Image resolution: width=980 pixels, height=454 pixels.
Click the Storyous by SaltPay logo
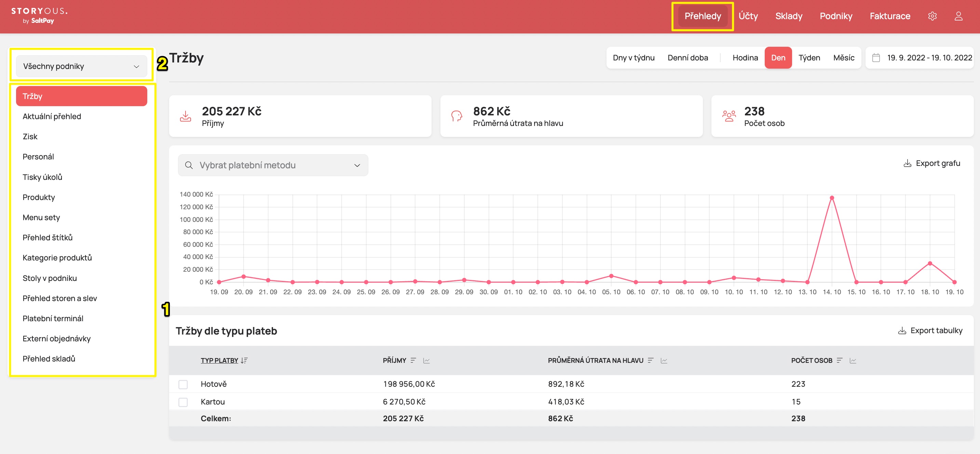pyautogui.click(x=39, y=16)
